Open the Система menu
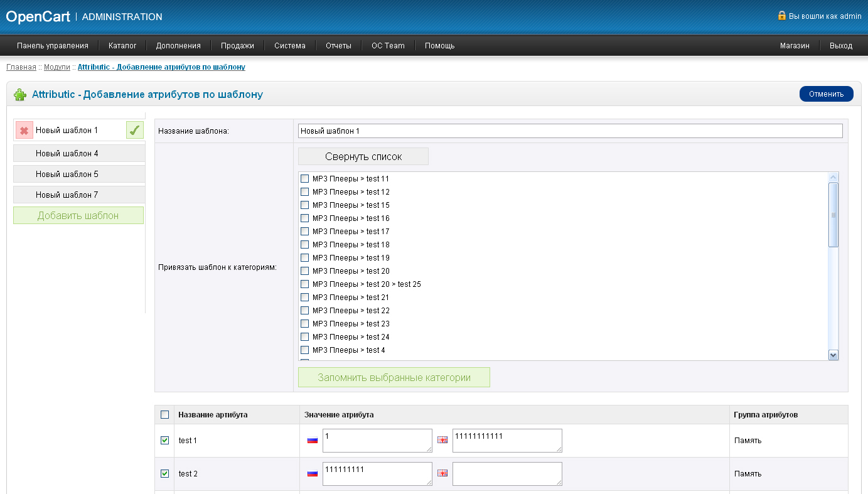 point(289,46)
